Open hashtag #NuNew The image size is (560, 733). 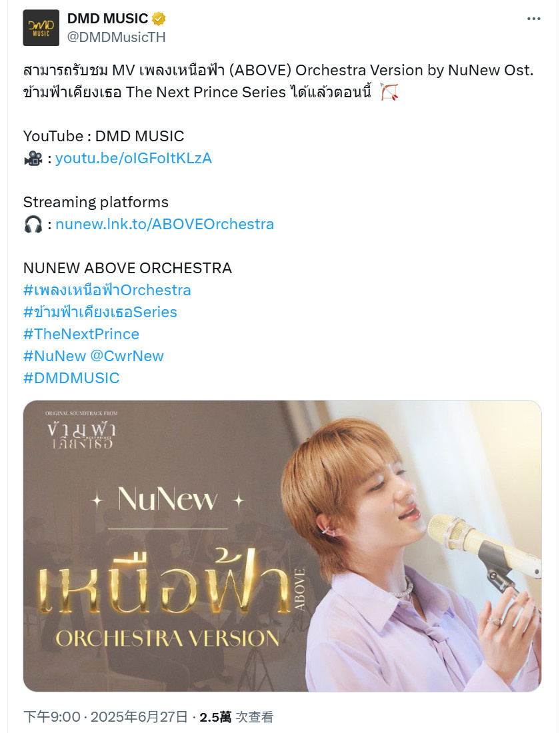click(x=55, y=356)
